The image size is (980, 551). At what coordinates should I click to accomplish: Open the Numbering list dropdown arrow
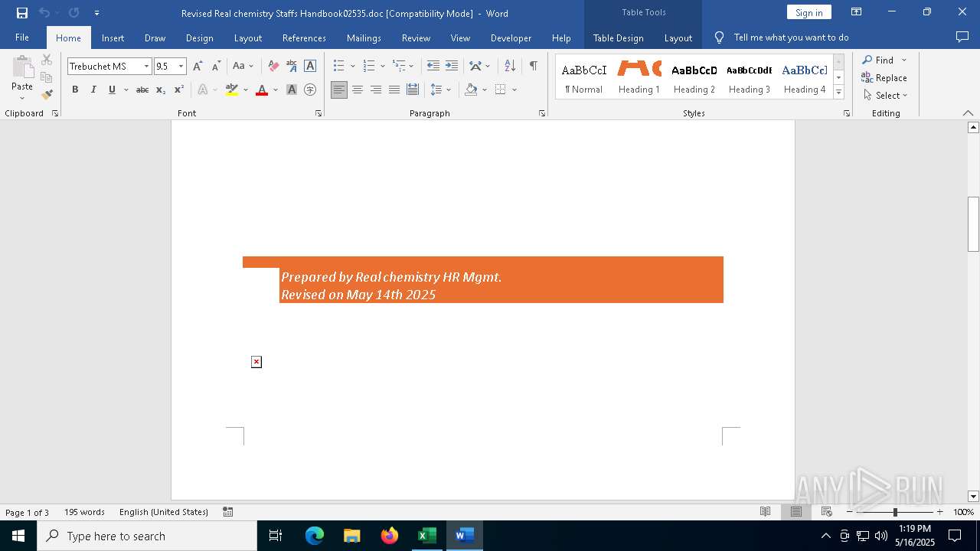pos(383,67)
